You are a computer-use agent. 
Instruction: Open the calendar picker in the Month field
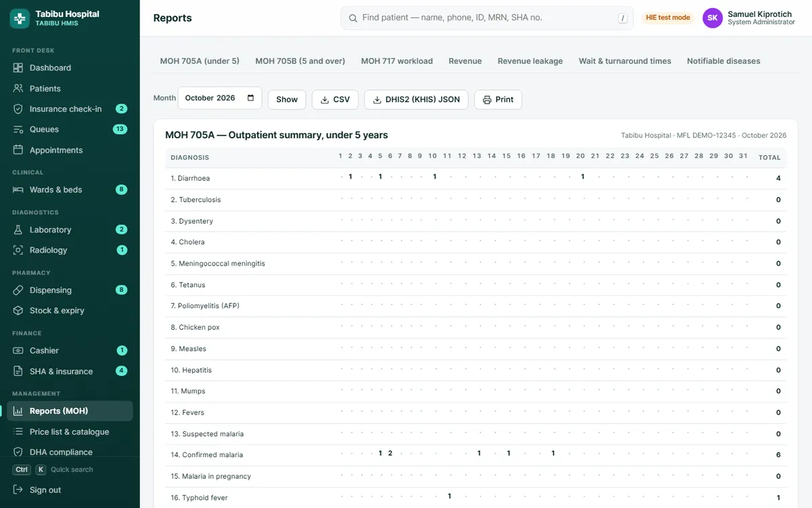[251, 98]
